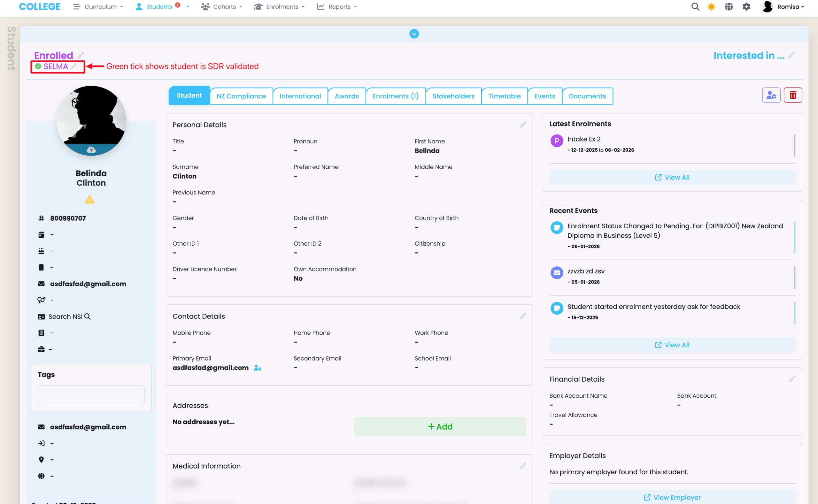Click the green Add address button
818x504 pixels.
pos(440,426)
